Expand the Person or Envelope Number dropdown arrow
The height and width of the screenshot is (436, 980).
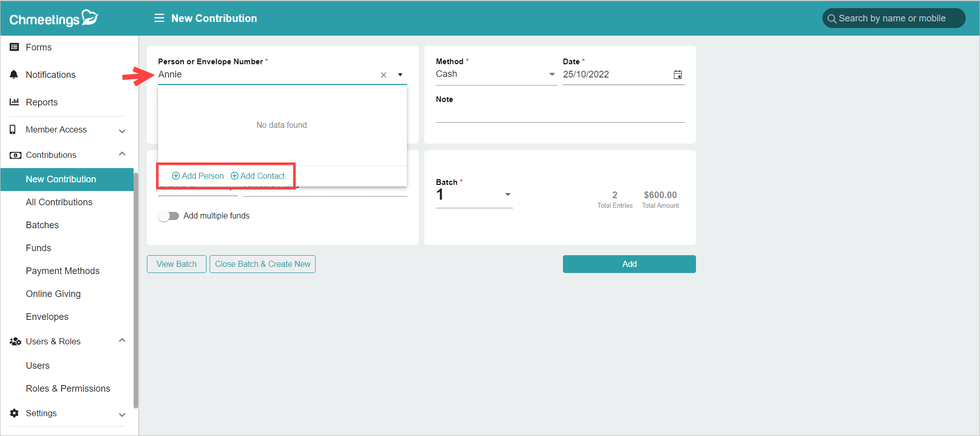point(400,75)
